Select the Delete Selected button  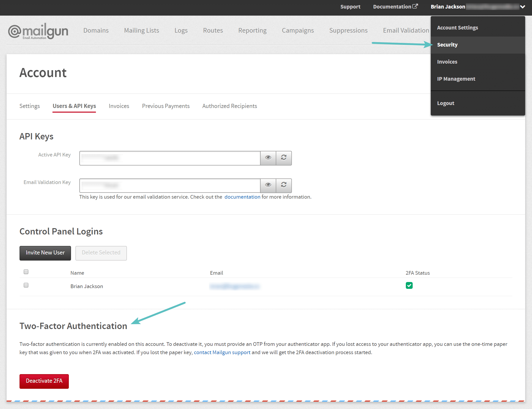101,253
